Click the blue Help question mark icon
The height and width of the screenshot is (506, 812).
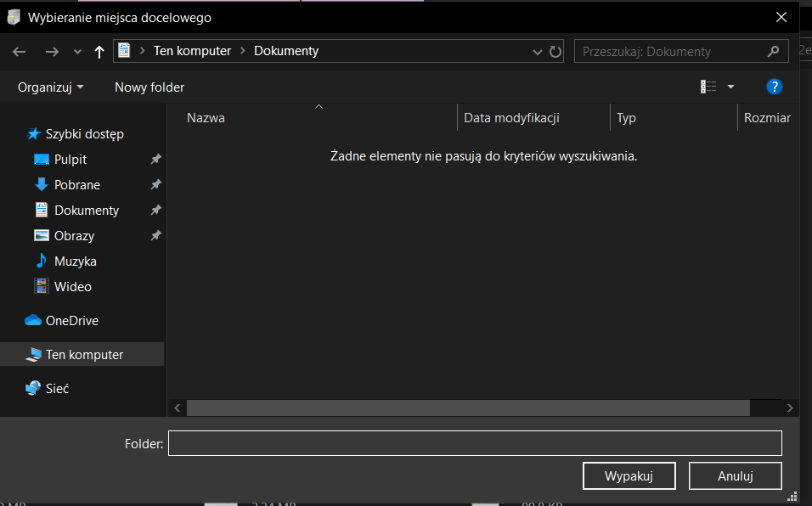[x=774, y=87]
